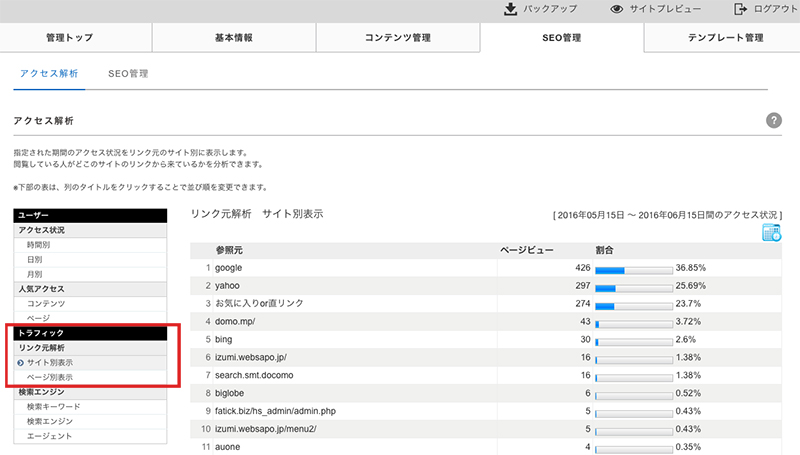Viewport: 800px width, 455px height.
Task: Open the テンプレート管理 tab
Action: [x=725, y=38]
